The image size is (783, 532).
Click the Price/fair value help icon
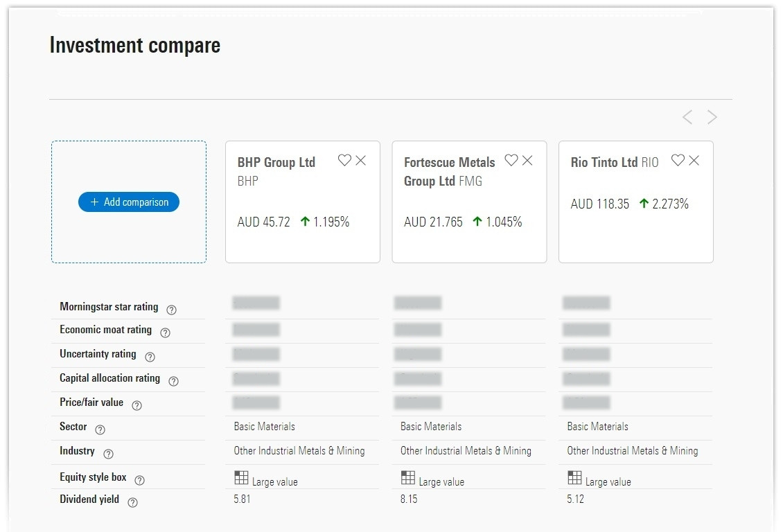(136, 405)
